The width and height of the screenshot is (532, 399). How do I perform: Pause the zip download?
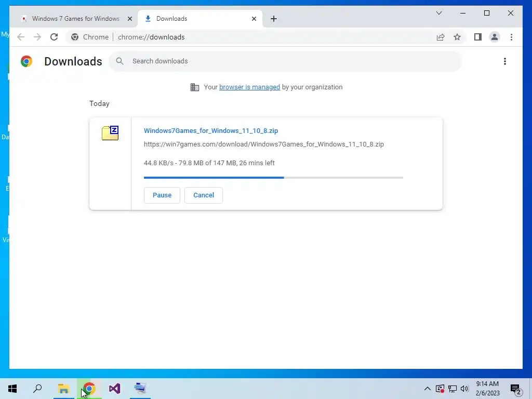point(162,195)
